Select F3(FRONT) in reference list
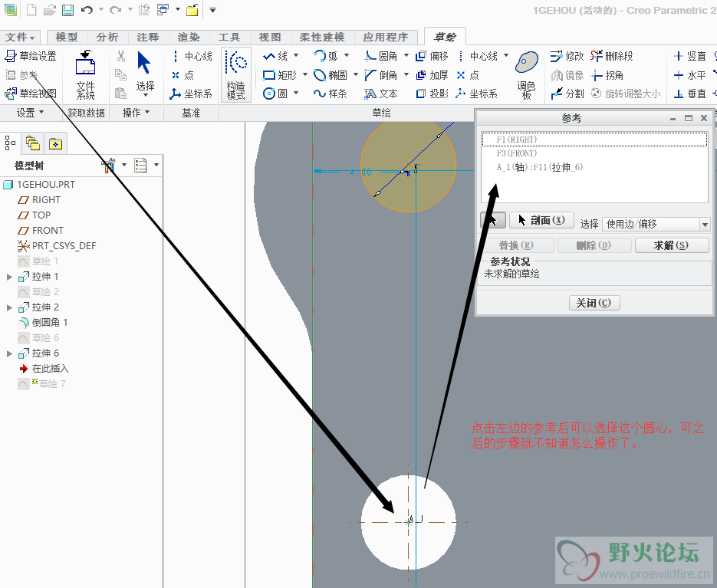Image resolution: width=717 pixels, height=588 pixels. click(x=517, y=153)
